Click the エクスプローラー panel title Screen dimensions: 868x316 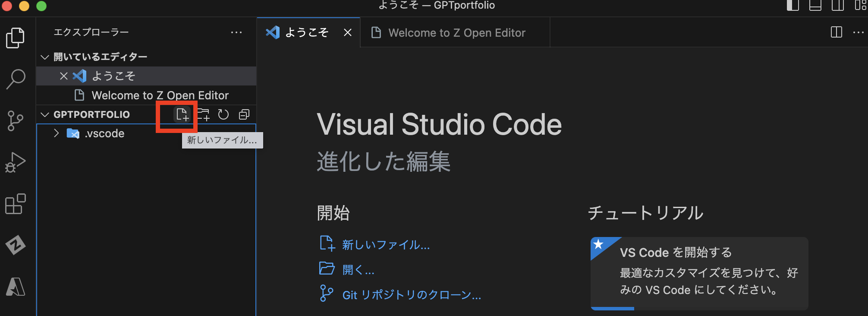[x=91, y=32]
